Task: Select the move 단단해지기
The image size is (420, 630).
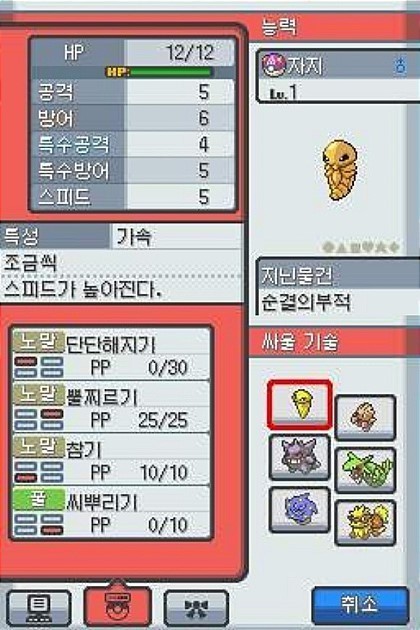Action: click(111, 354)
